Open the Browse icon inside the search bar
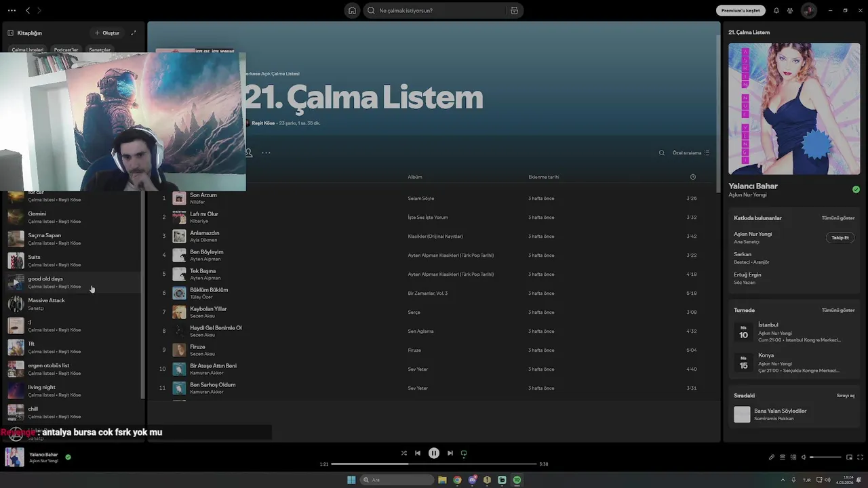868x488 pixels. tap(514, 10)
